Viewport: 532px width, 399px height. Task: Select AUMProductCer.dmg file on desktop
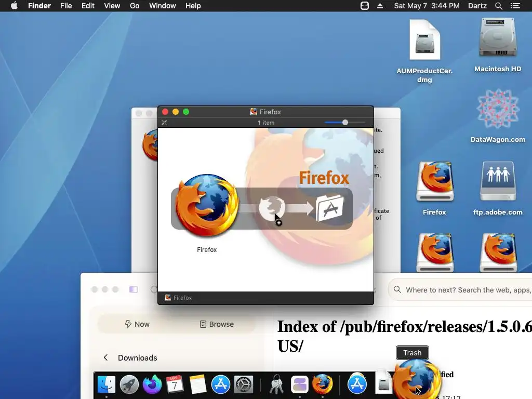point(425,40)
